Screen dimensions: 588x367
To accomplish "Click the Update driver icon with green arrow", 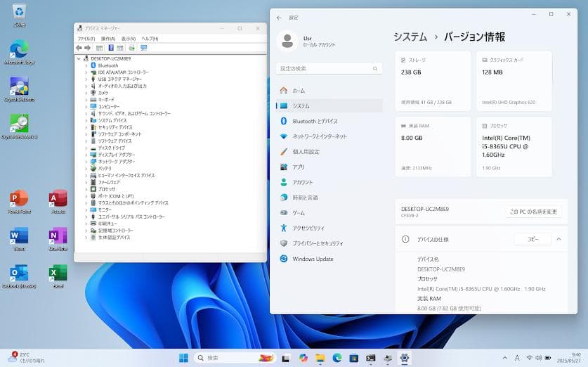I will (x=131, y=48).
